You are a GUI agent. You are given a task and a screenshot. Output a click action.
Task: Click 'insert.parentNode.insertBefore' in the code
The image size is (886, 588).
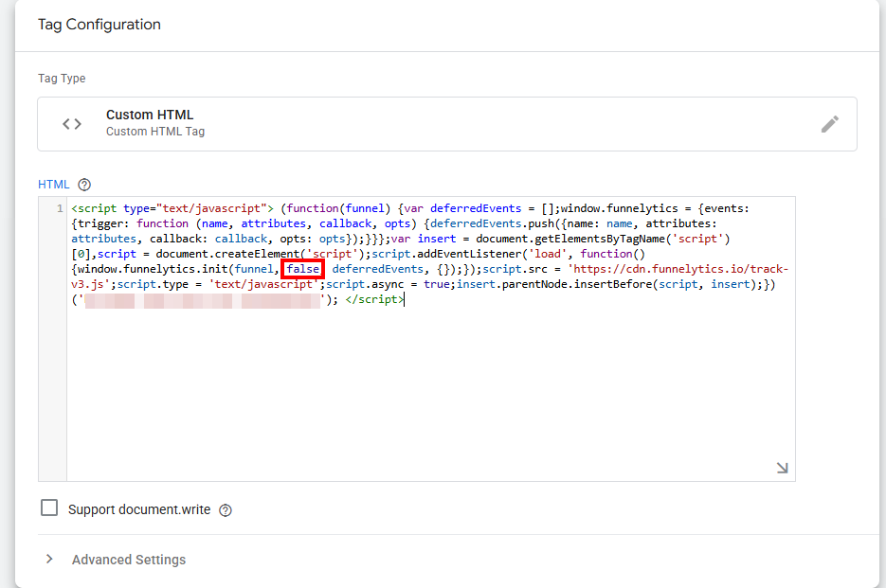click(x=553, y=284)
